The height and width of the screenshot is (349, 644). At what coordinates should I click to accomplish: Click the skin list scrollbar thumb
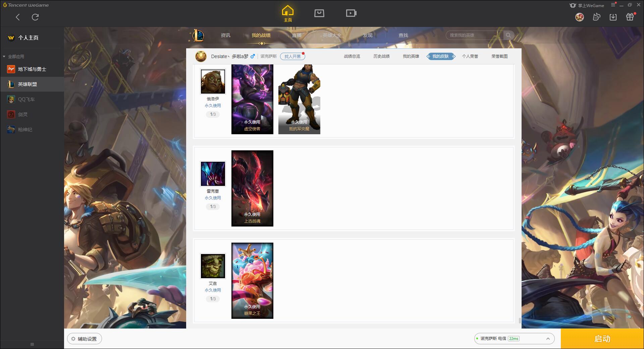[520, 320]
